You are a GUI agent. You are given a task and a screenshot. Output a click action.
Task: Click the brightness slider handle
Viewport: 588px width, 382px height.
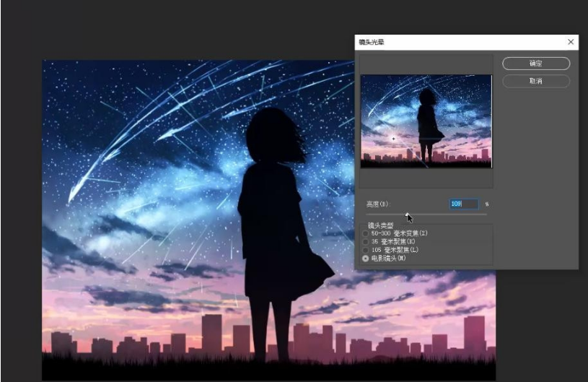[407, 214]
